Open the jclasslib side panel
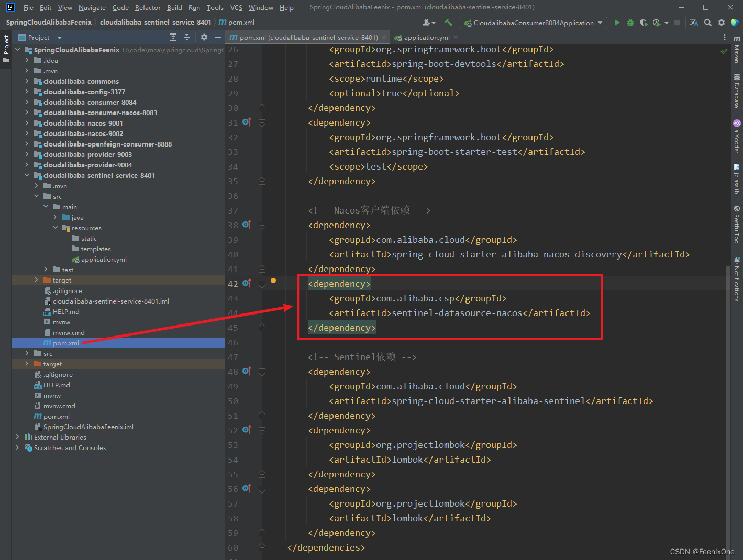 click(737, 179)
